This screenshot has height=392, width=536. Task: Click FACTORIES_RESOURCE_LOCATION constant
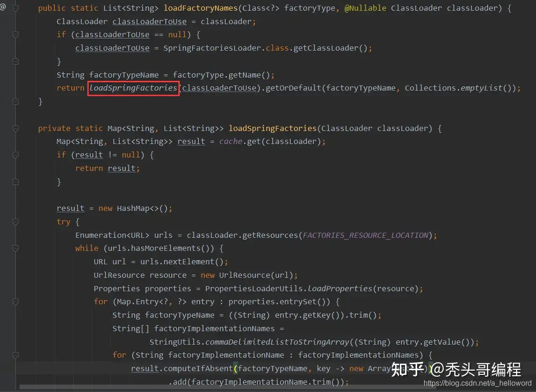(x=366, y=235)
